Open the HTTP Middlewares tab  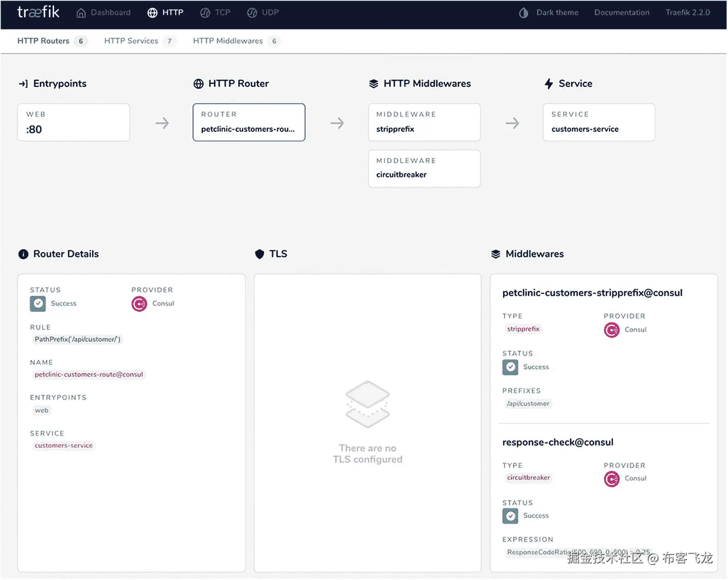point(237,41)
